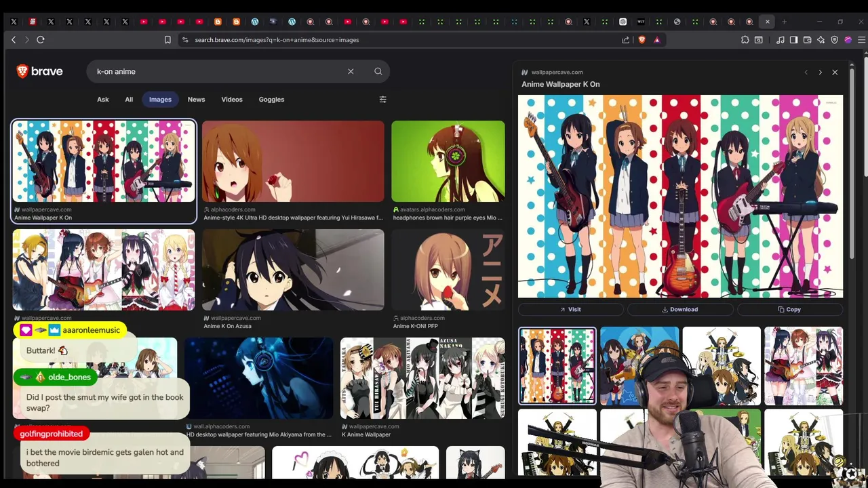The height and width of the screenshot is (488, 868).
Task: Open the music note playlist icon
Action: point(781,40)
